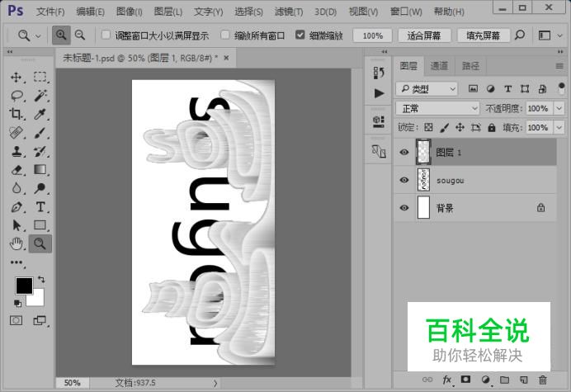
Task: Select the Pen tool
Action: [16, 207]
